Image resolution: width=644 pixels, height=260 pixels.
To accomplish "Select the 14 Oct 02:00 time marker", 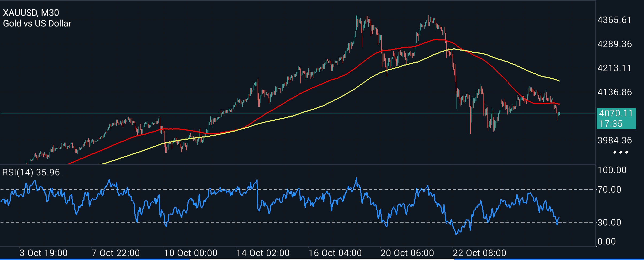I will pyautogui.click(x=263, y=253).
